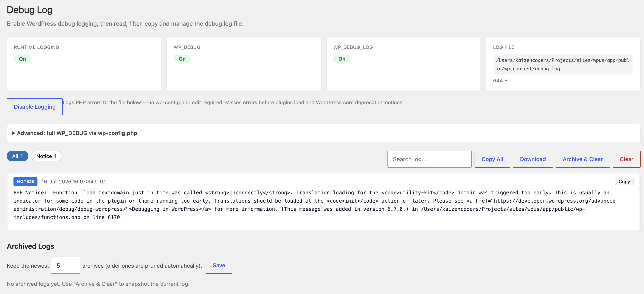
Task: Click the blue NOTICE label badge
Action: [x=25, y=181]
